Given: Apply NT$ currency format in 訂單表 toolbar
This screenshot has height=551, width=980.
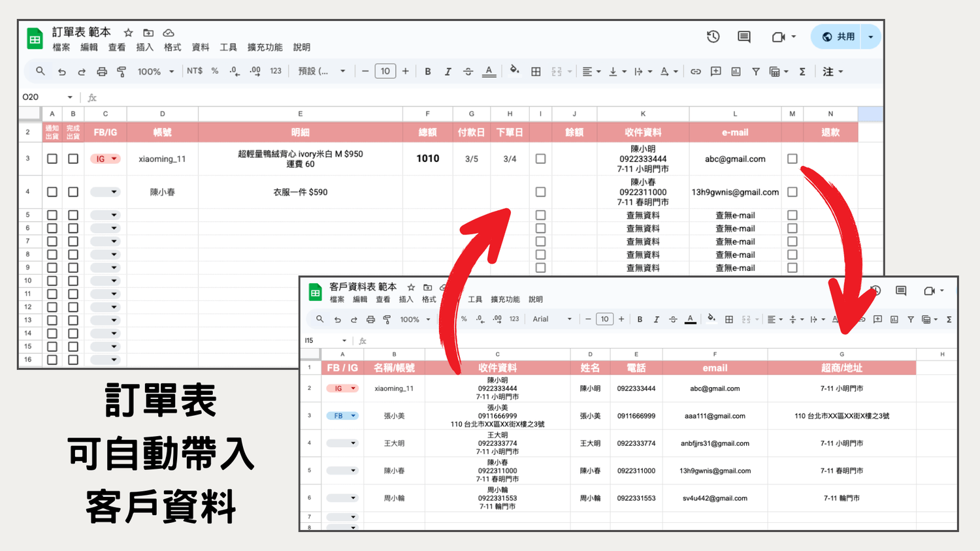Looking at the screenshot, I should [x=195, y=71].
